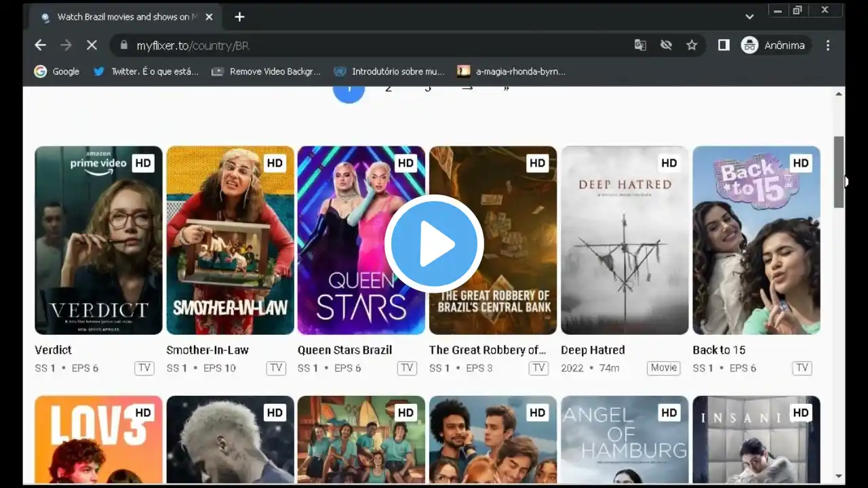Click the Introdutório bookmark favicon

340,71
